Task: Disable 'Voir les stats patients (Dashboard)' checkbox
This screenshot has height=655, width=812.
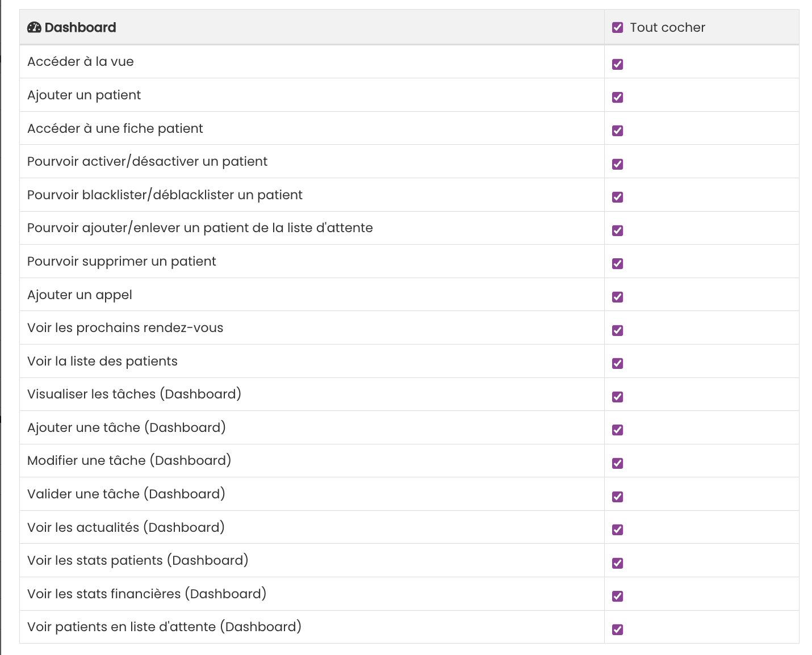Action: [618, 563]
